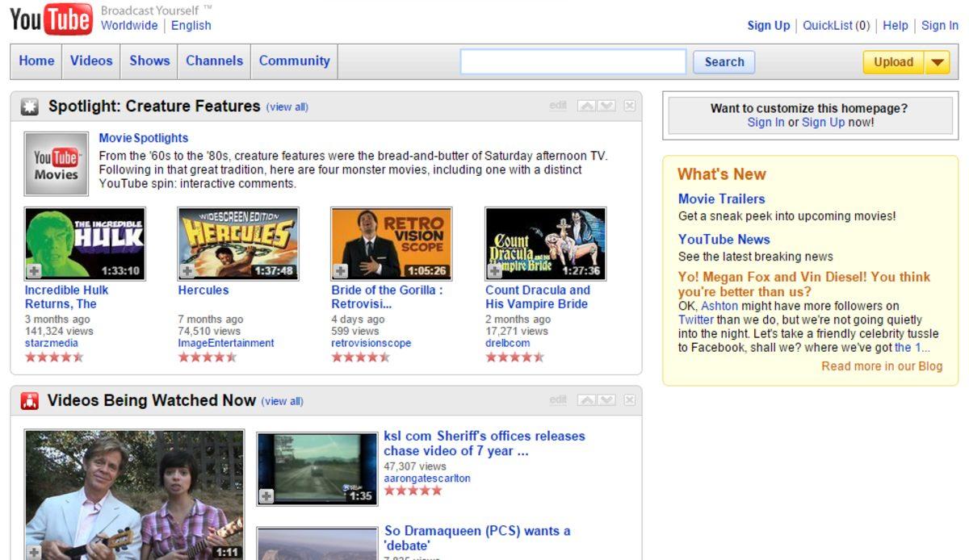Move Videos Being Watched Now module up

tap(587, 400)
